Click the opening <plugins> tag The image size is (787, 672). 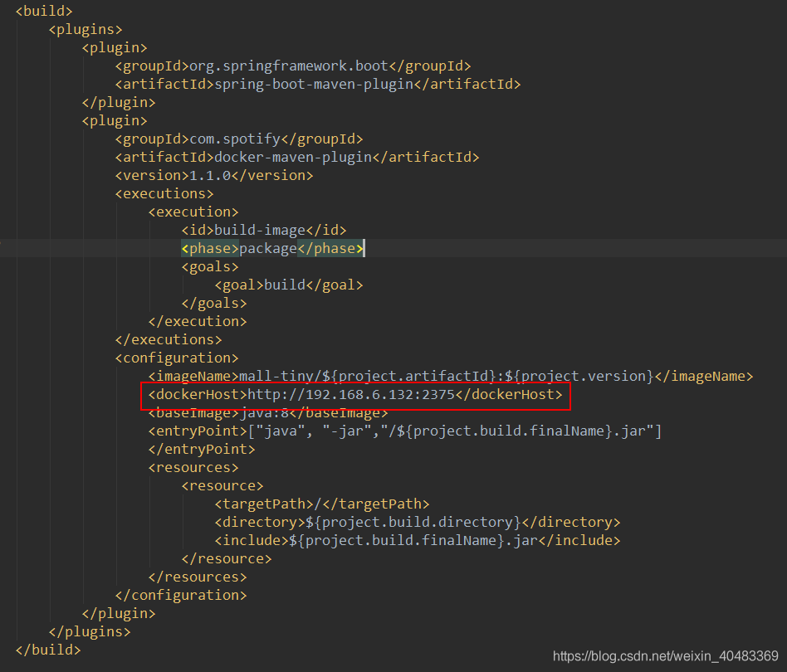(86, 30)
